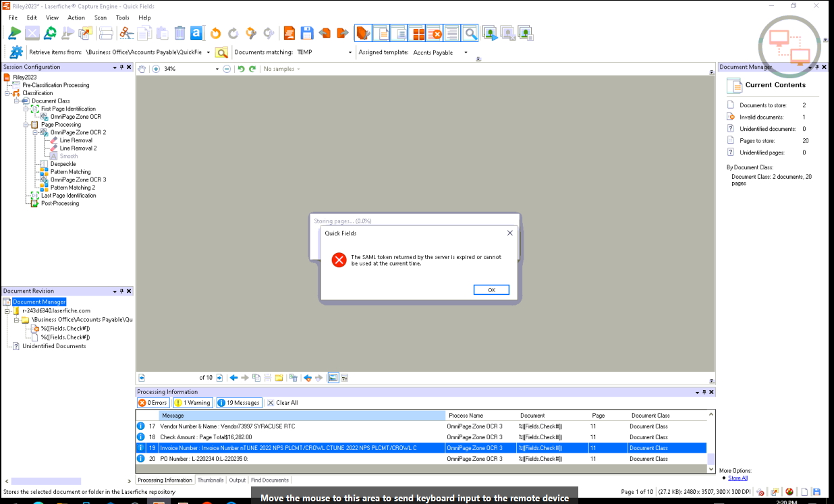Click OK in the SAML error dialog
The image size is (834, 504).
tap(491, 290)
